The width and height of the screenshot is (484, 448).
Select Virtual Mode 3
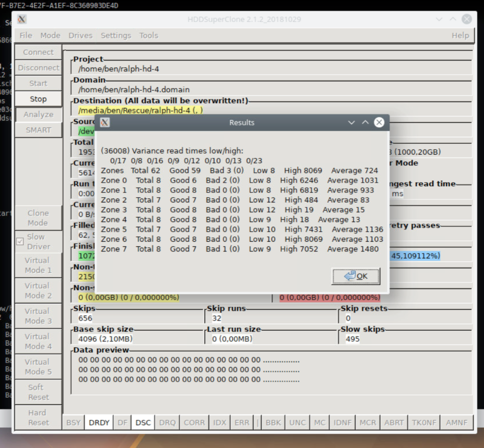[38, 316]
